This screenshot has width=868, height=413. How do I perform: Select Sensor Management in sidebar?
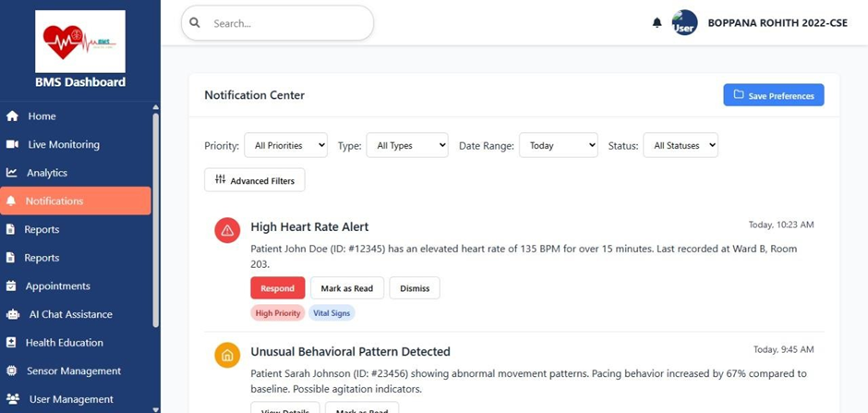(73, 371)
